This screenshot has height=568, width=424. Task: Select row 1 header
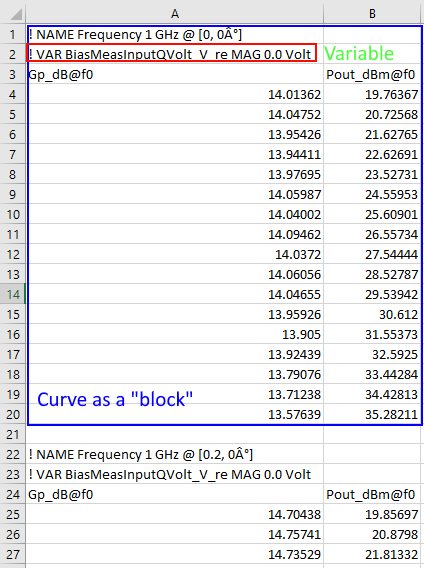13,34
